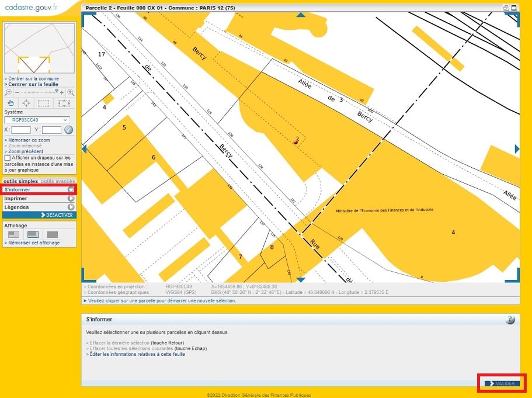Select the first Affichage layout icon
The height and width of the screenshot is (398, 532).
[x=13, y=234]
